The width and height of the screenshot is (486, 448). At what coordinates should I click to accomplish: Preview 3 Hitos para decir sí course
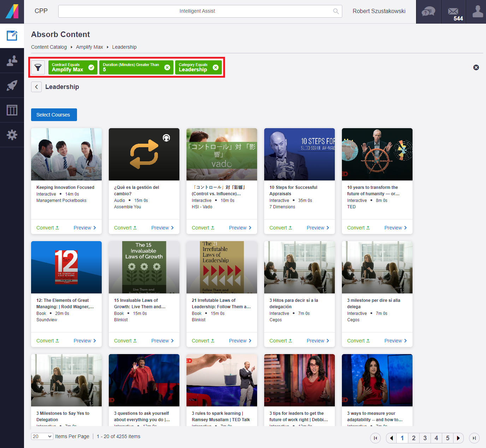pyautogui.click(x=318, y=341)
